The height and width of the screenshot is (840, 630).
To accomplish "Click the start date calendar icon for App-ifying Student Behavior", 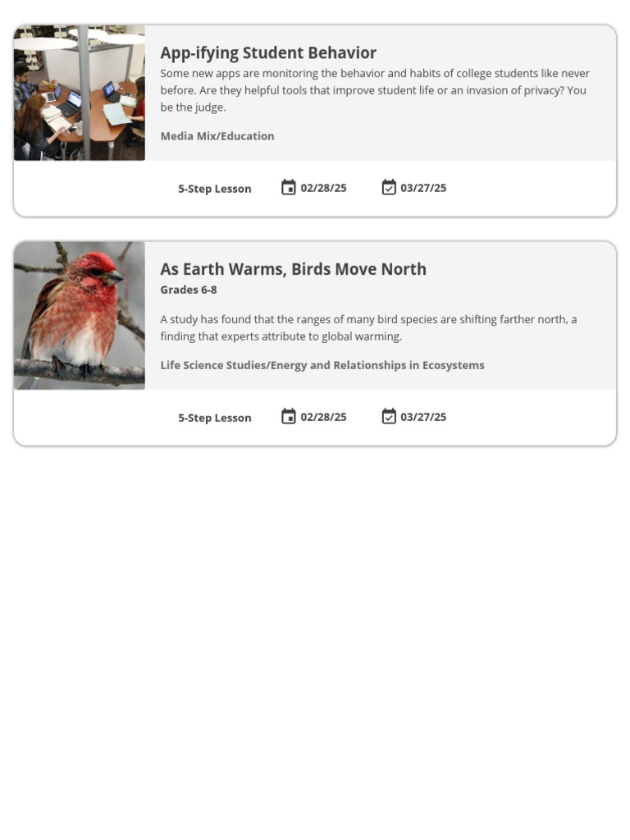I will coord(288,188).
